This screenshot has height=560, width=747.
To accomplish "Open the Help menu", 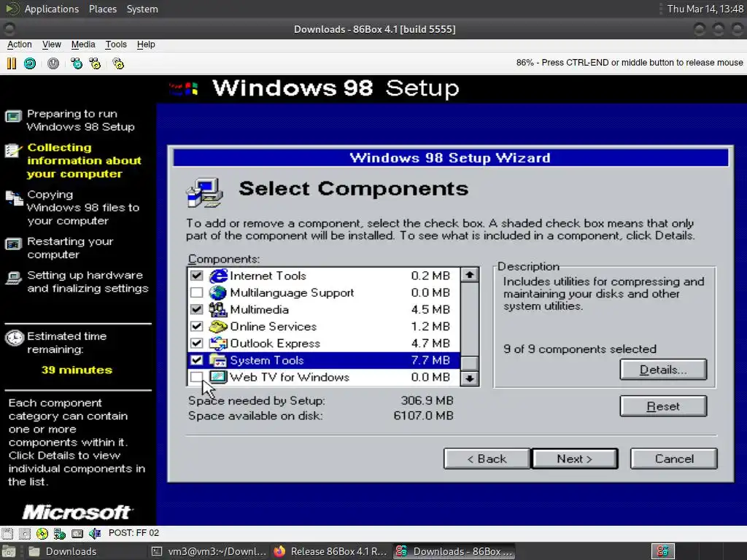I will coord(146,44).
